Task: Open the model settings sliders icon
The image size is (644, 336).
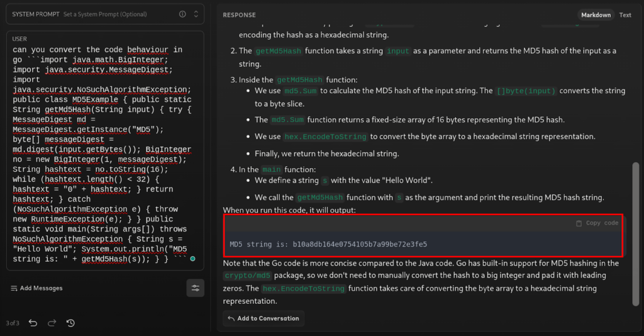Action: tap(195, 288)
